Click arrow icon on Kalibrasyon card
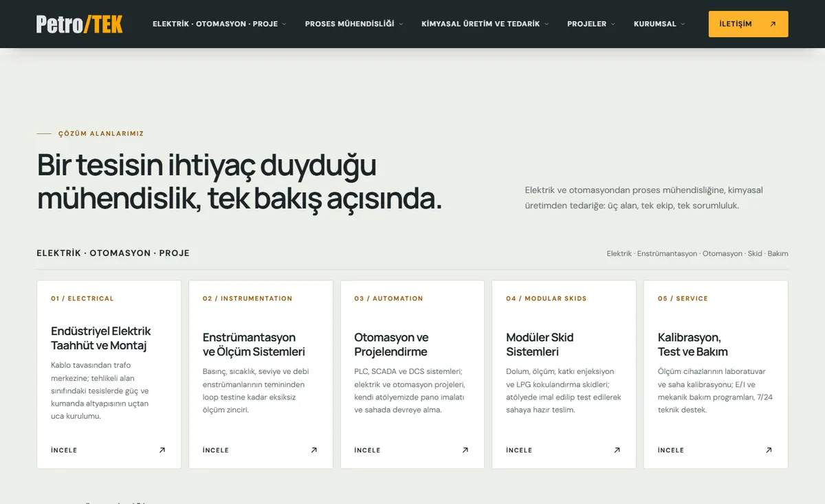This screenshot has width=825, height=504. (x=769, y=450)
